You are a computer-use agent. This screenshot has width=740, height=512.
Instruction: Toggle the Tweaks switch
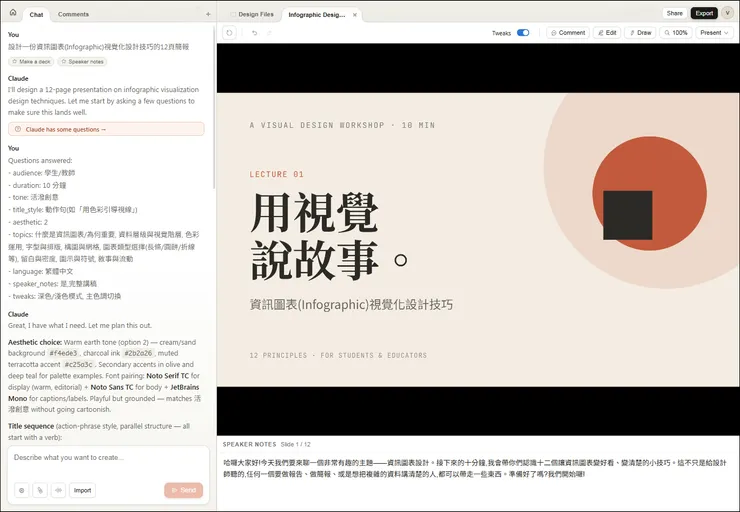click(x=523, y=33)
